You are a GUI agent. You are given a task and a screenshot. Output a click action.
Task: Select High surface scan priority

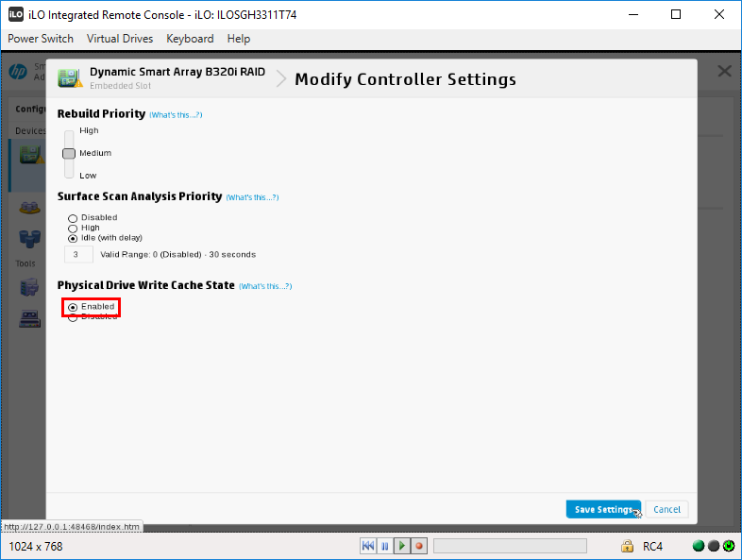click(x=73, y=229)
